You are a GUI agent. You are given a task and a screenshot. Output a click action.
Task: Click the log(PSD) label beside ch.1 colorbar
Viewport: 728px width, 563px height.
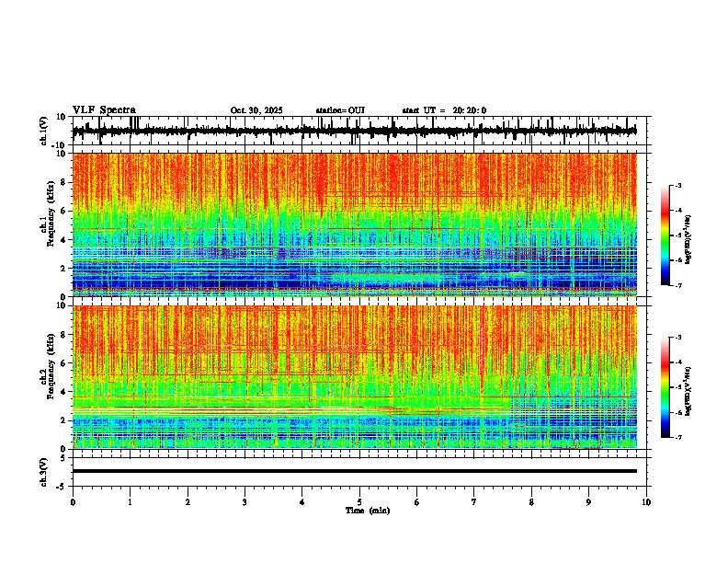pyautogui.click(x=688, y=240)
